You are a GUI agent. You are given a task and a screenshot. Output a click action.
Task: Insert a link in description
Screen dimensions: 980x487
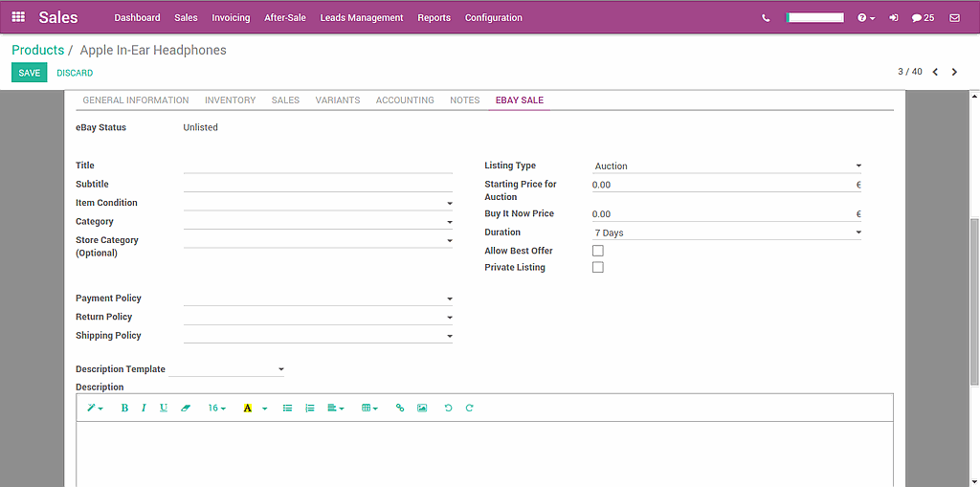pos(400,408)
